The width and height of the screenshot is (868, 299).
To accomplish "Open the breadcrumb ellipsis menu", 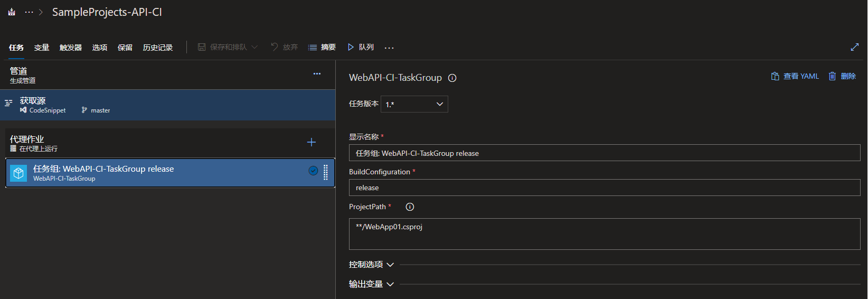I will (x=29, y=12).
